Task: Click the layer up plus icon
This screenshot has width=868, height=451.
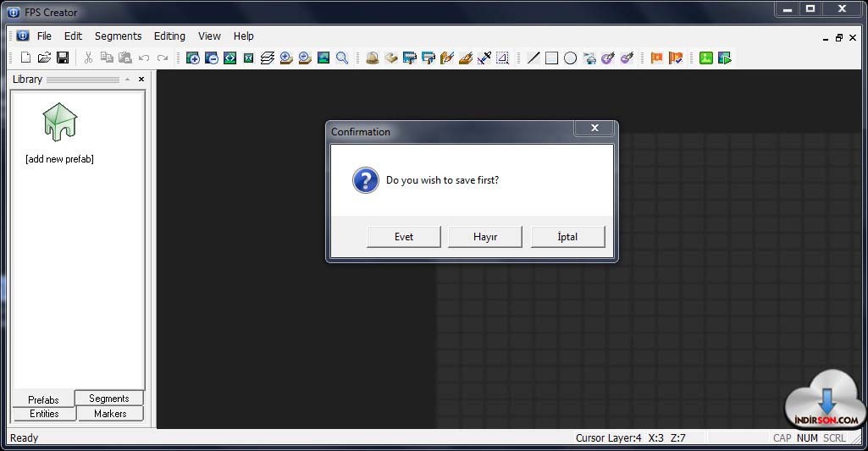Action: coord(286,58)
